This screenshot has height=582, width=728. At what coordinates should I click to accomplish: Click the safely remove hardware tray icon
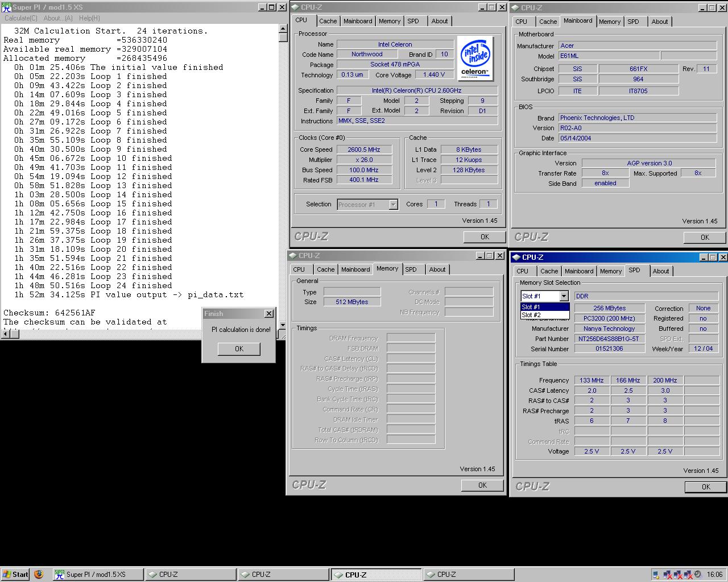tap(656, 575)
